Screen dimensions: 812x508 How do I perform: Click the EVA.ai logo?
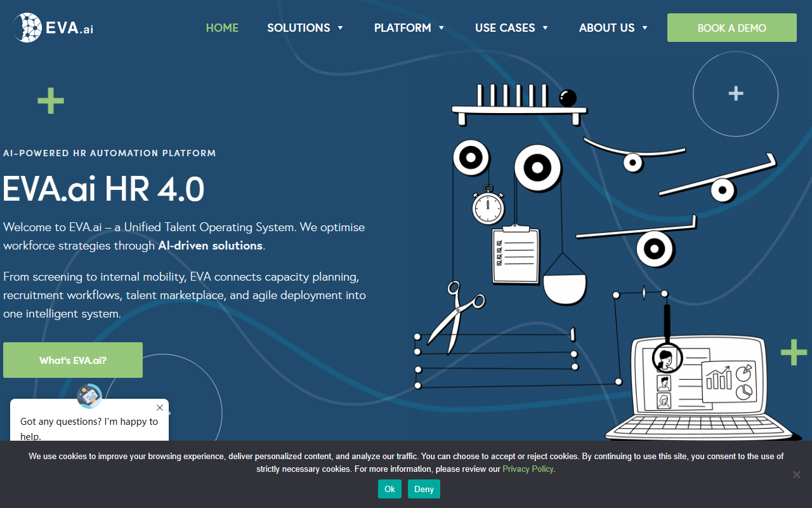[53, 28]
